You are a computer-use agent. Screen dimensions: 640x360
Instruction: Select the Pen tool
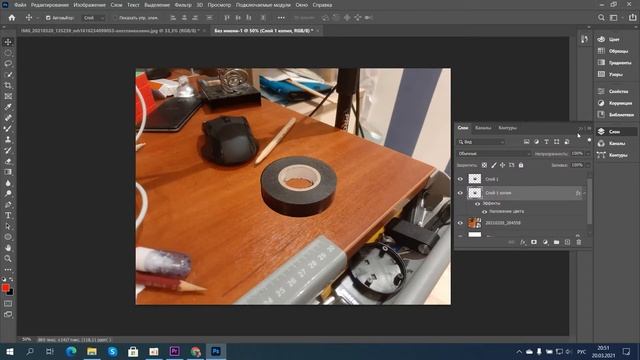(8, 204)
